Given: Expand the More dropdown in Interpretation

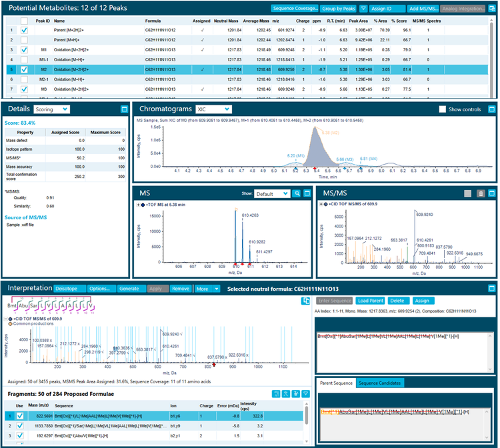Looking at the screenshot, I should click(205, 289).
